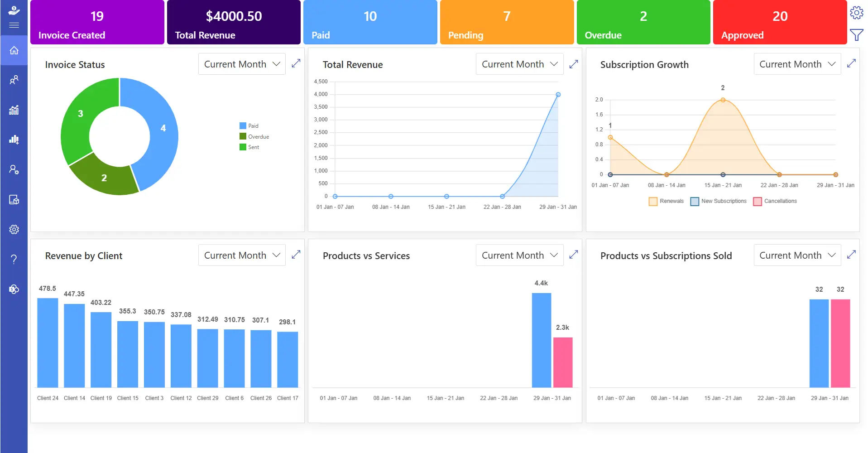Viewport: 868px width, 453px height.
Task: Click the Overdue summary card
Action: coord(643,22)
